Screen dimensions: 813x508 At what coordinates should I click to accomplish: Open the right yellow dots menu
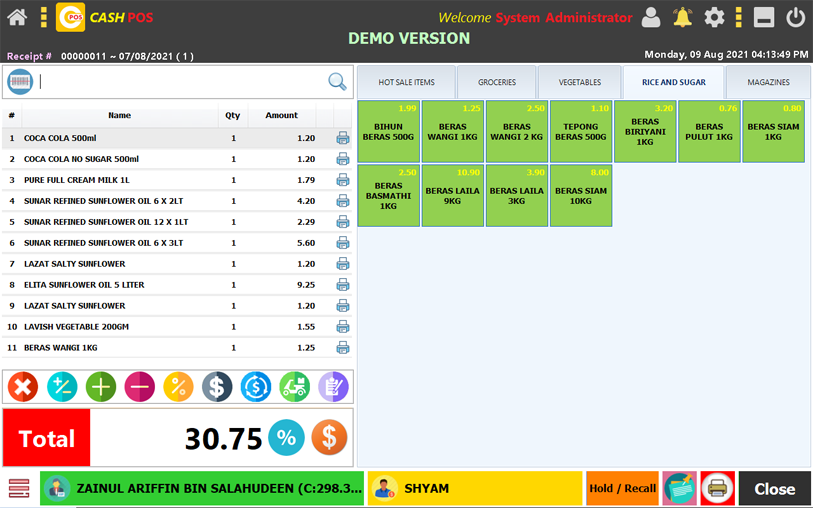pyautogui.click(x=739, y=18)
